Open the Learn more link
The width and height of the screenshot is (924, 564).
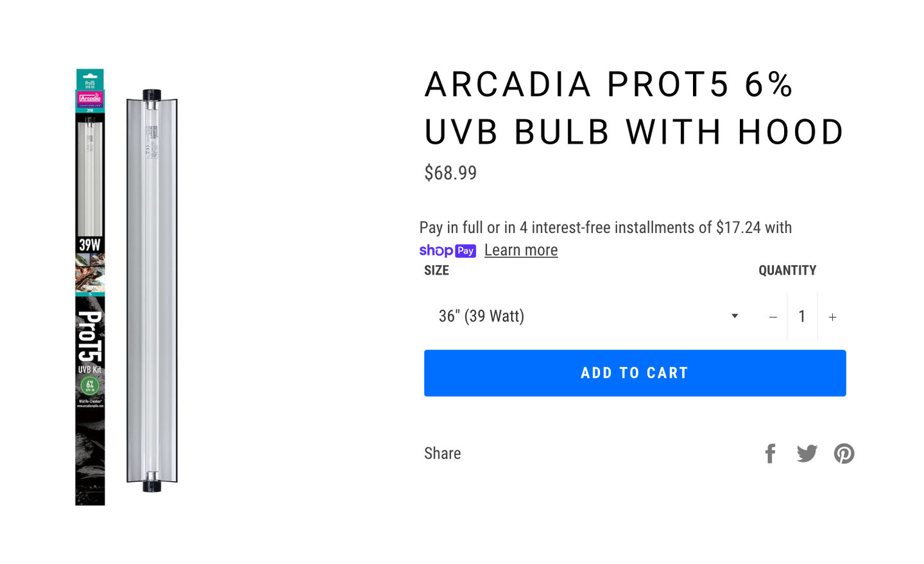521,250
